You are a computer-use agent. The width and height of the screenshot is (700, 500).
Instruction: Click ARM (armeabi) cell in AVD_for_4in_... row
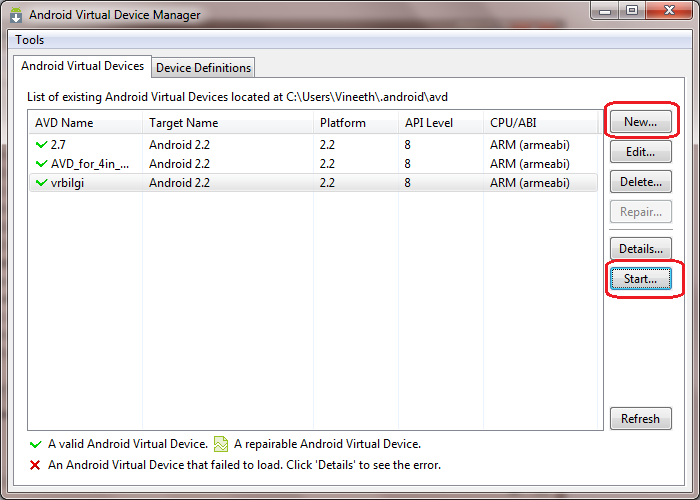click(x=530, y=164)
